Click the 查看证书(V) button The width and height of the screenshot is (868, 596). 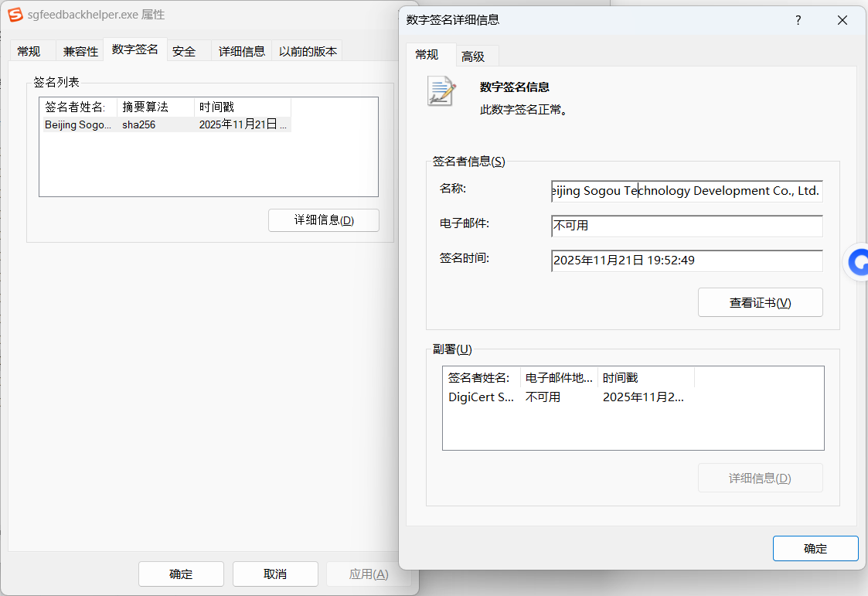point(760,303)
